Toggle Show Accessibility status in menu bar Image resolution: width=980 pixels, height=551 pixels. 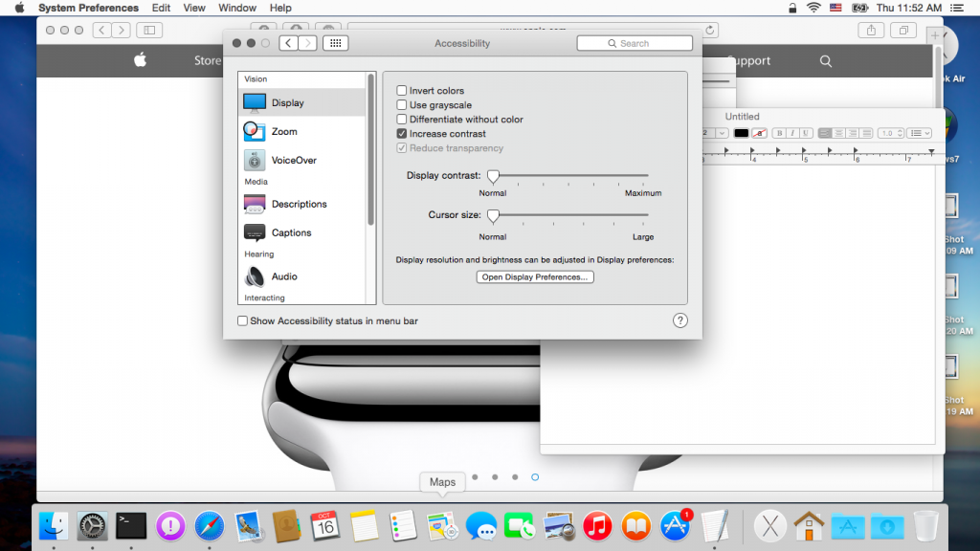point(243,321)
